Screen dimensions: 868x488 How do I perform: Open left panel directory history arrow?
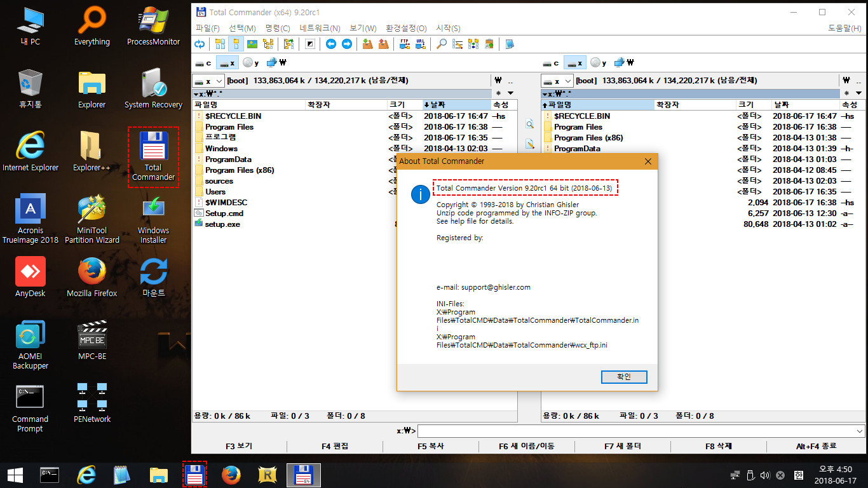point(512,93)
